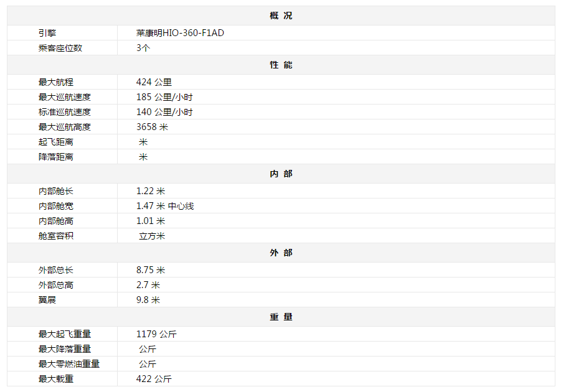The width and height of the screenshot is (561, 392).
Task: Select the 最大零燃油重量 label
Action: point(69,364)
